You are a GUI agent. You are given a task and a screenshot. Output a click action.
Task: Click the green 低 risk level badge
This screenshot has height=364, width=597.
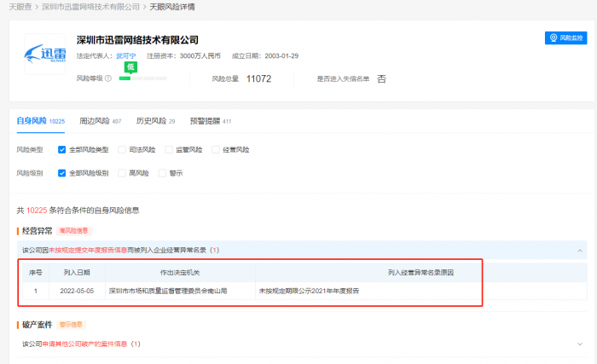(130, 66)
